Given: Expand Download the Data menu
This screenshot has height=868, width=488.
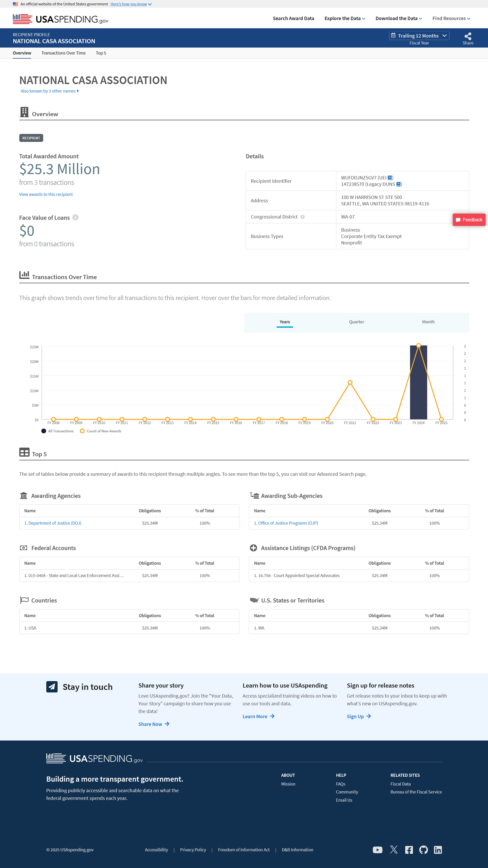Looking at the screenshot, I should 398,19.
